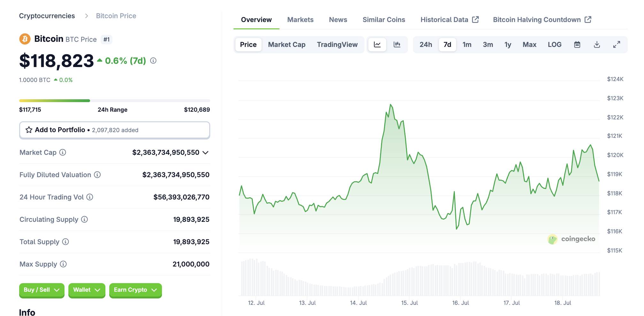Viewport: 644px width, 316px height.
Task: Click the orange Bitcoin logo icon
Action: 25,39
